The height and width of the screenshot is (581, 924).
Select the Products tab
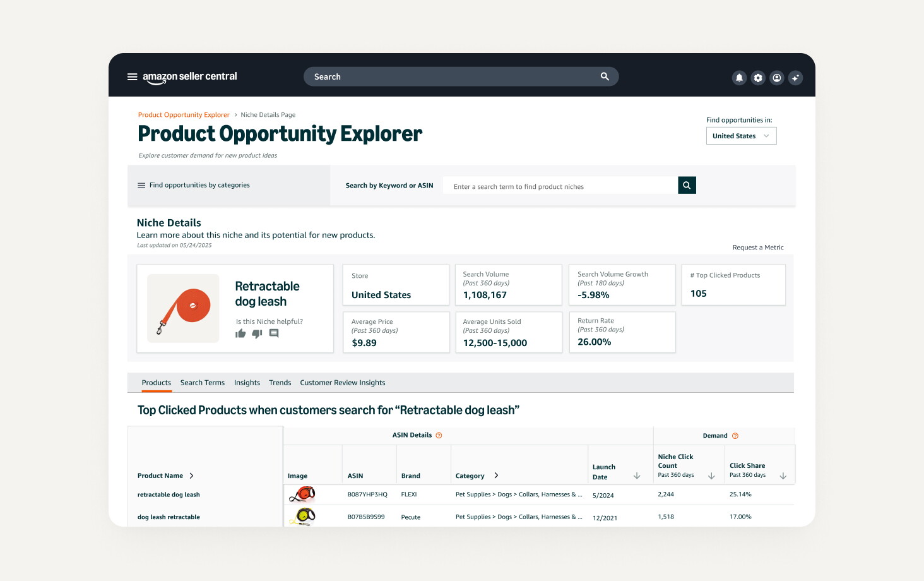point(157,383)
